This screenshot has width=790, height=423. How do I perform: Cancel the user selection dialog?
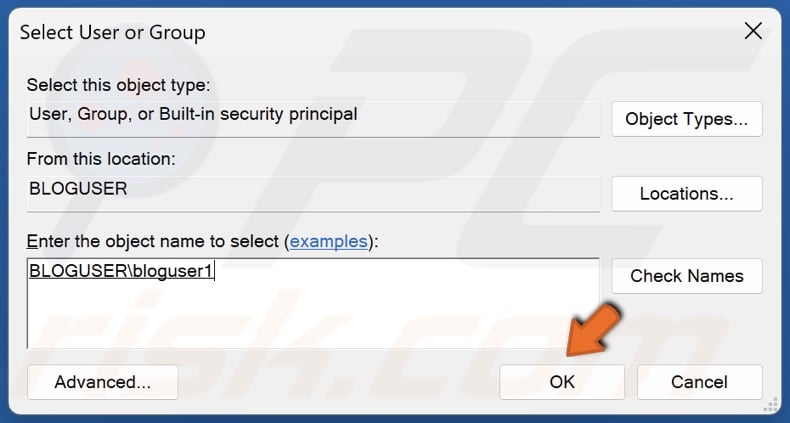coord(699,382)
